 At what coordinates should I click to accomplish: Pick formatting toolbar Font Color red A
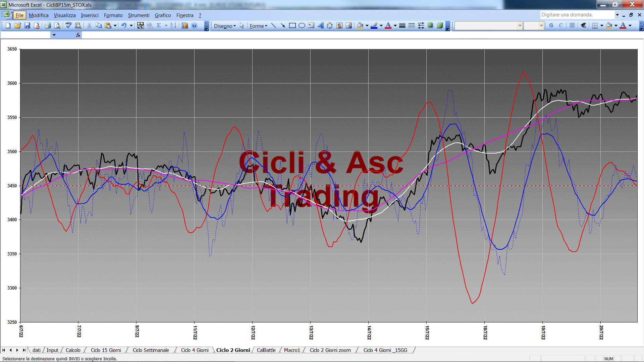coord(623,25)
